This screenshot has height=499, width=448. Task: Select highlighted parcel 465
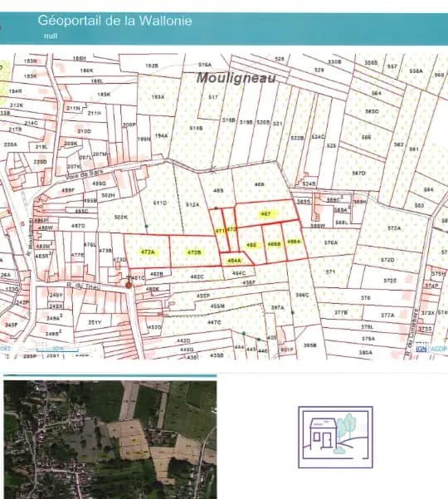(x=251, y=245)
